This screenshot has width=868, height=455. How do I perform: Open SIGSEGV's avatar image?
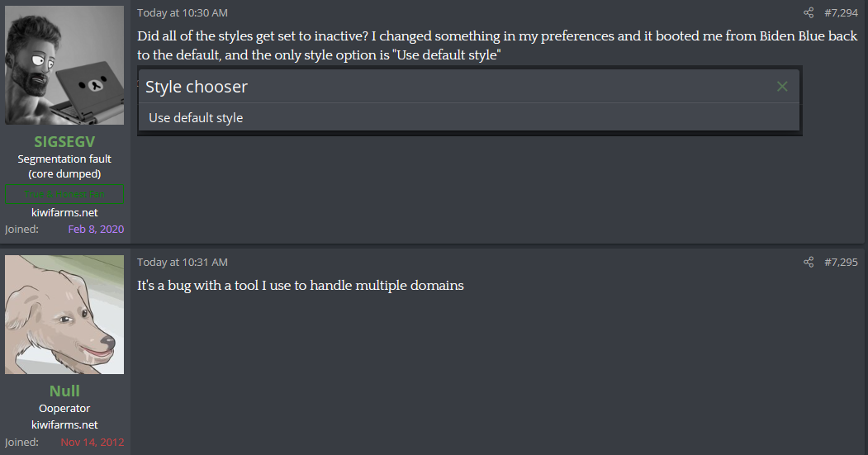(64, 65)
